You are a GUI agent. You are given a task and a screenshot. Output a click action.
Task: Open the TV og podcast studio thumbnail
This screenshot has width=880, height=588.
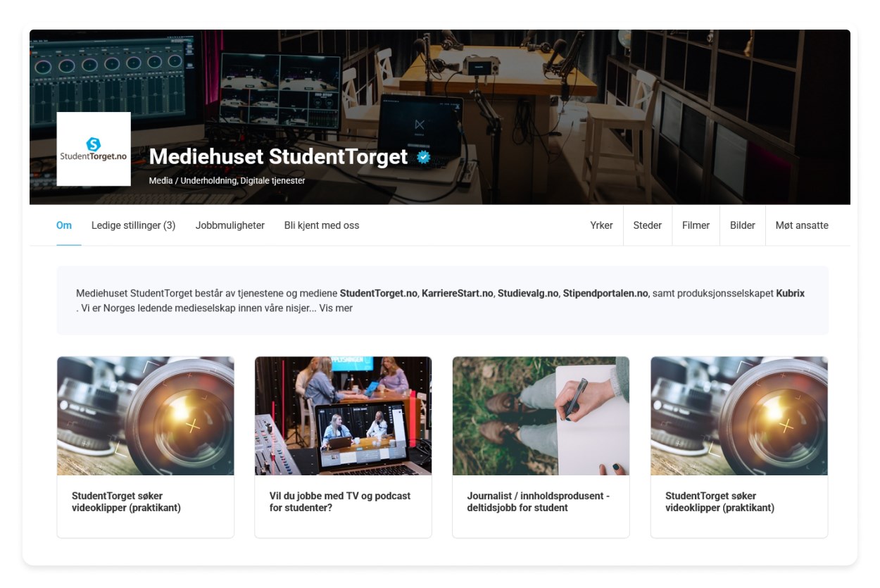[x=343, y=415]
